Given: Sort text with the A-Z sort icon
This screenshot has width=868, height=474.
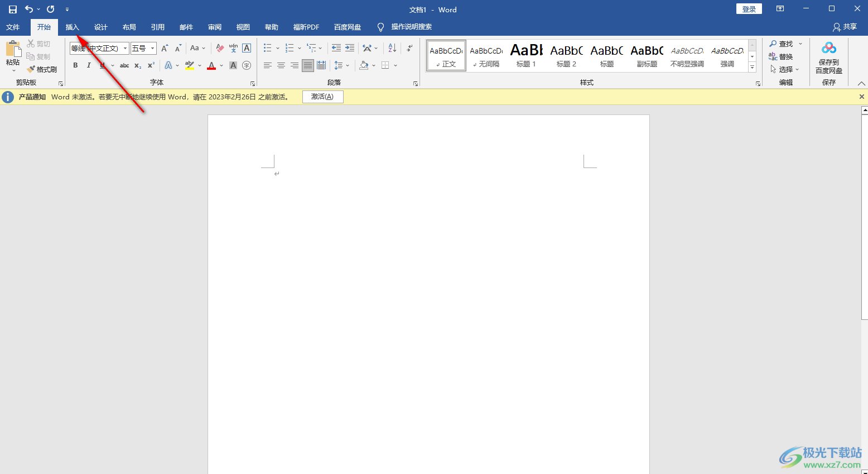Looking at the screenshot, I should pyautogui.click(x=392, y=48).
